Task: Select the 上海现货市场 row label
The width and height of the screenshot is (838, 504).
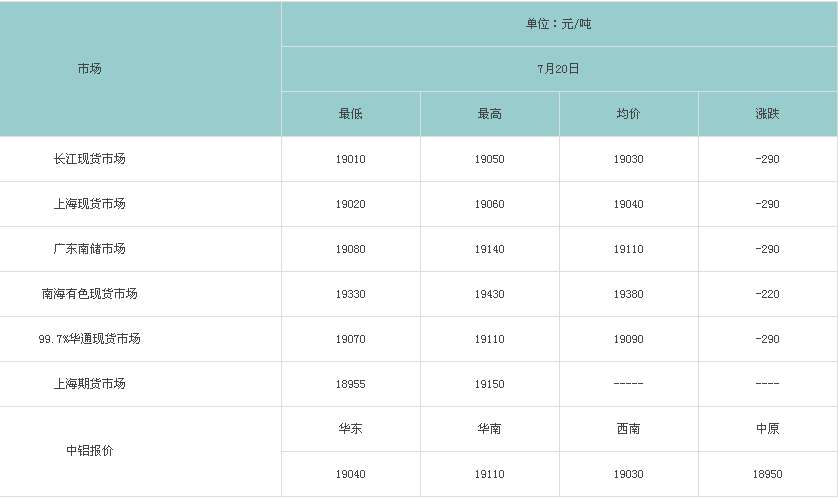Action: [x=89, y=204]
